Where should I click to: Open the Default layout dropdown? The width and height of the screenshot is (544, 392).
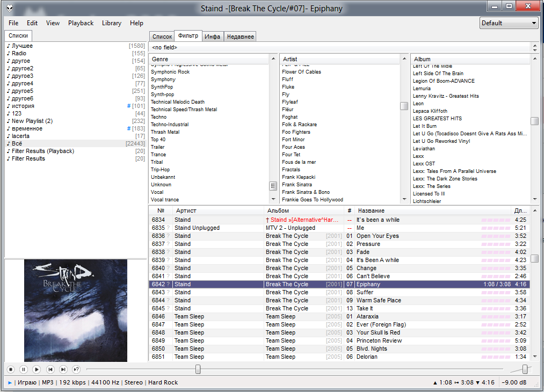click(509, 23)
